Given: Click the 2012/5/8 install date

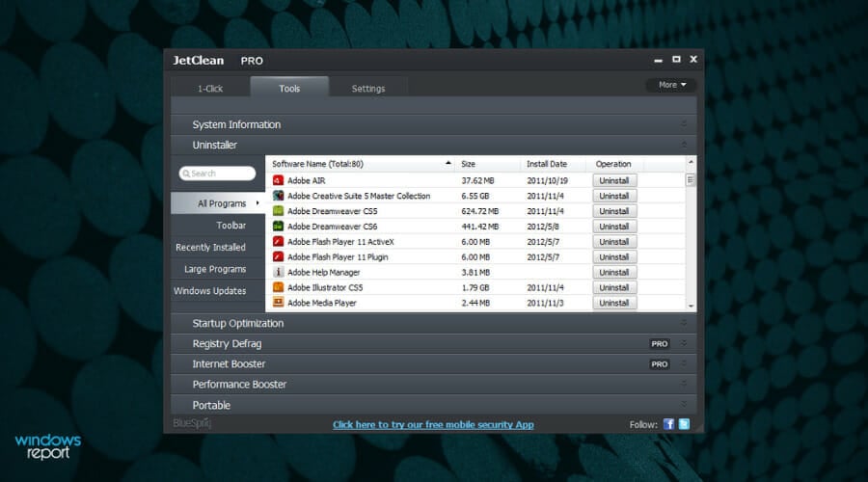Looking at the screenshot, I should coord(542,227).
